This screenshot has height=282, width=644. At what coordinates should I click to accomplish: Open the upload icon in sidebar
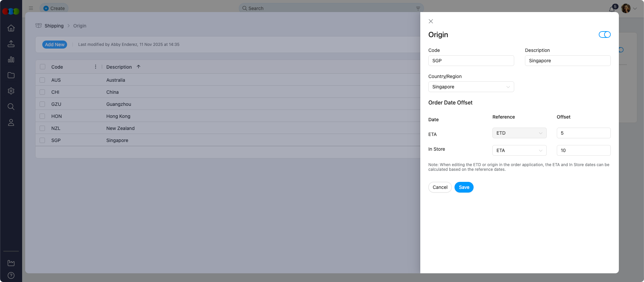11,44
